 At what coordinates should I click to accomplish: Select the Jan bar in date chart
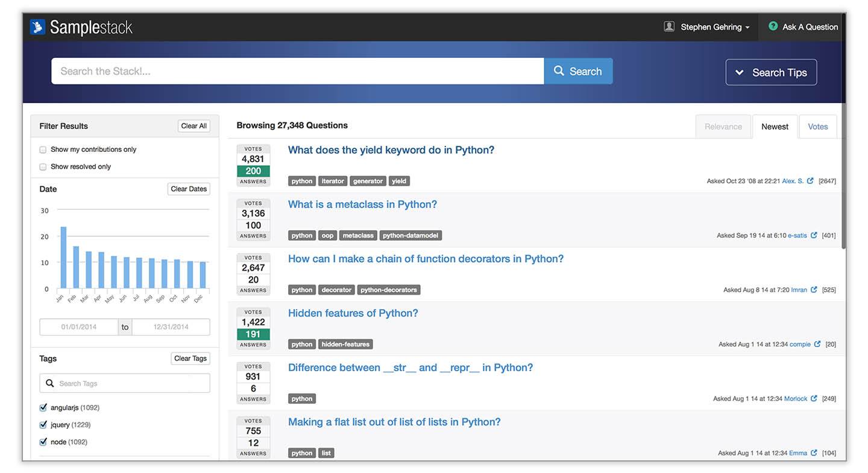(63, 257)
